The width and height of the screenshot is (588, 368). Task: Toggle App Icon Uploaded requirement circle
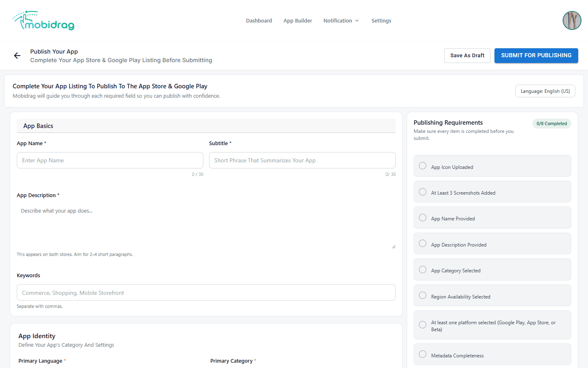pos(423,166)
